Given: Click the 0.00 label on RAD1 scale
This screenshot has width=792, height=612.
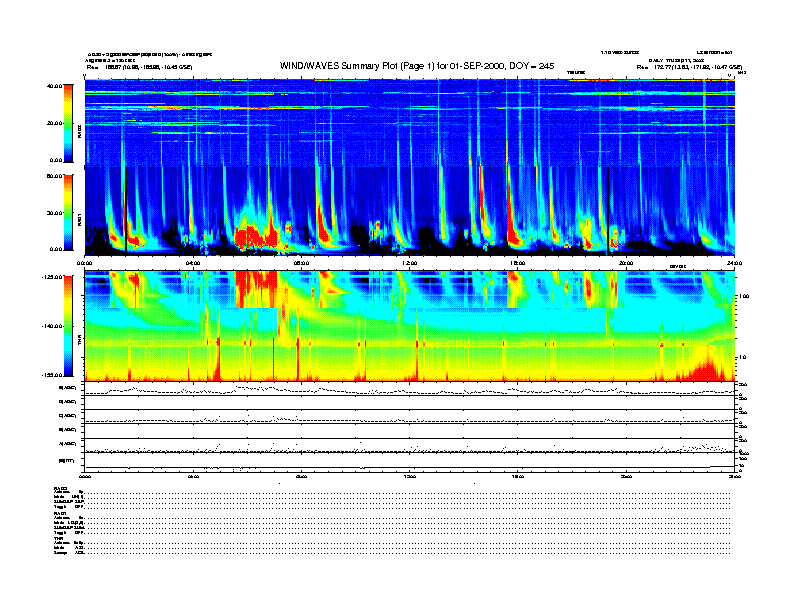Looking at the screenshot, I should click(56, 249).
